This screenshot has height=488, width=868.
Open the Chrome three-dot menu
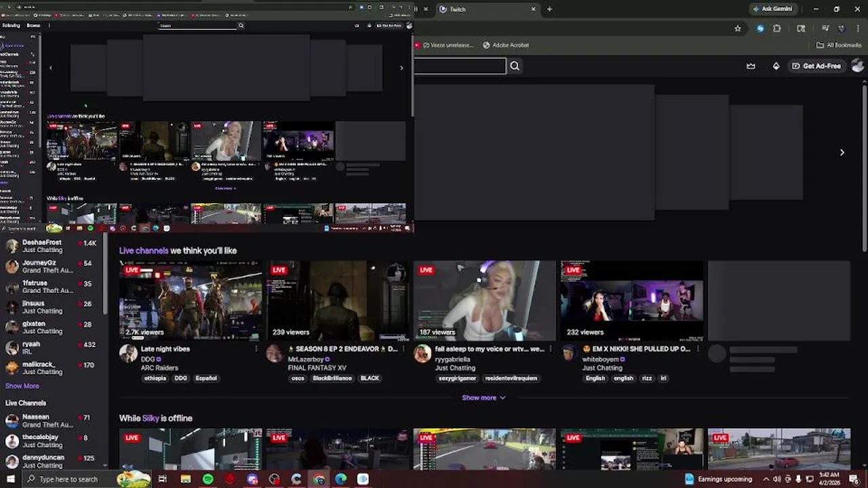click(x=857, y=28)
